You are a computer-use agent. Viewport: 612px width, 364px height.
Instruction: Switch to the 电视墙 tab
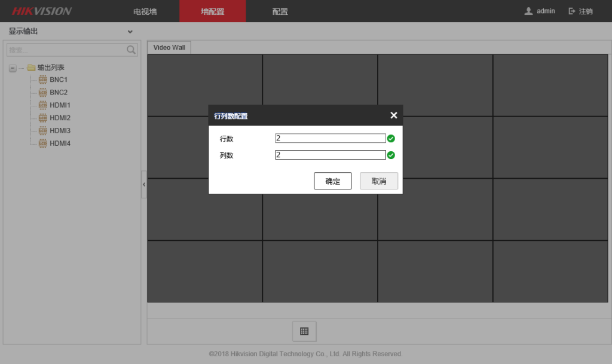[145, 11]
